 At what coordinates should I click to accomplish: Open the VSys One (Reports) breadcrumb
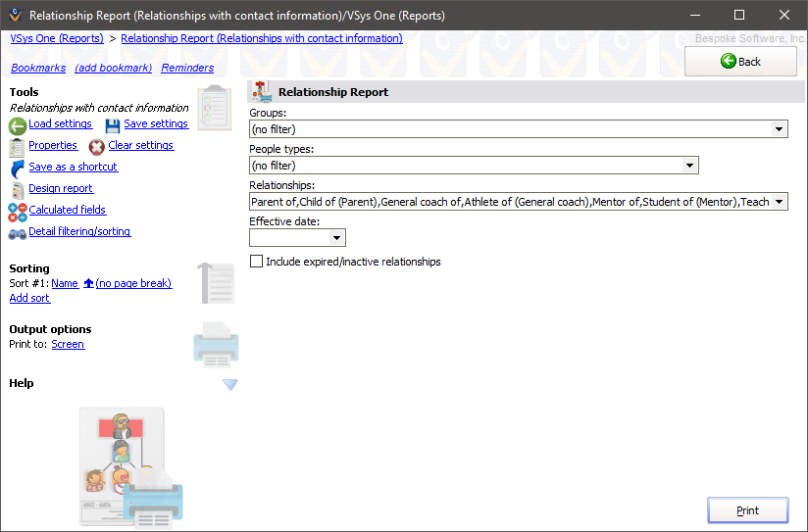pos(57,38)
